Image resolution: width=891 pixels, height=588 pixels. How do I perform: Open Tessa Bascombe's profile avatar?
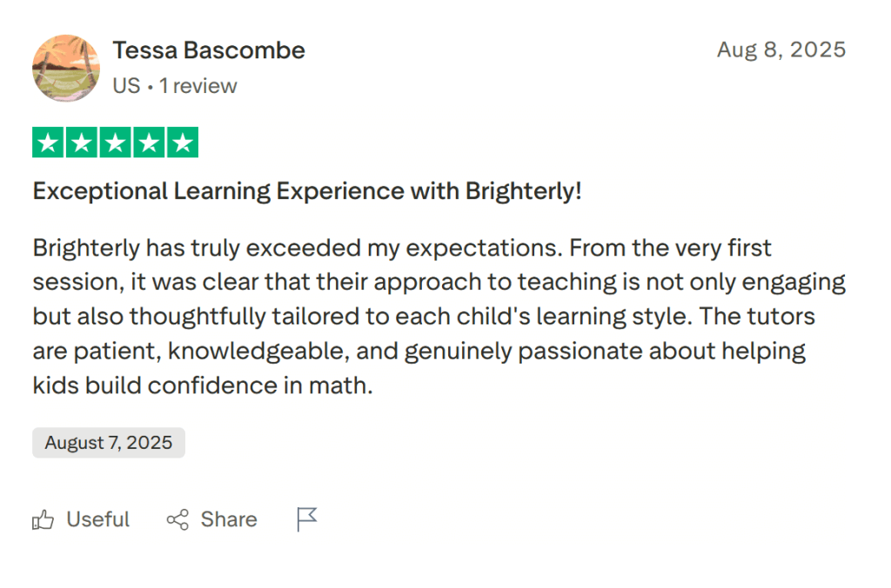[65, 68]
